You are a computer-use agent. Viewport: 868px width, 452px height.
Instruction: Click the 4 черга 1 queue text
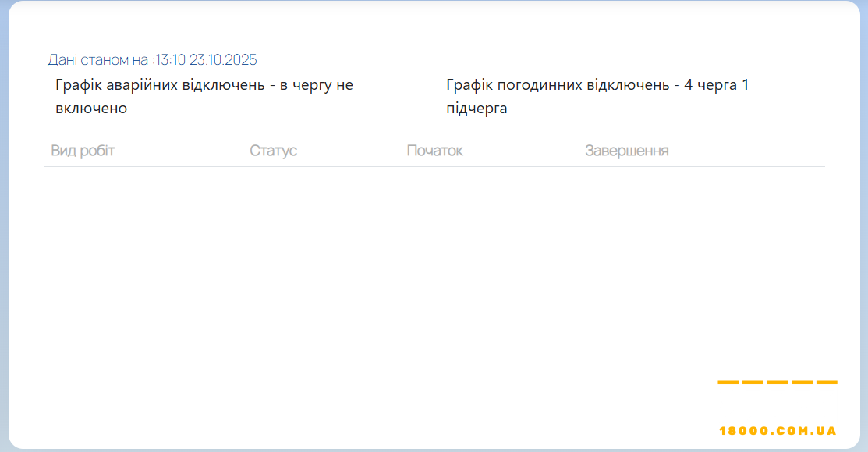coord(716,85)
